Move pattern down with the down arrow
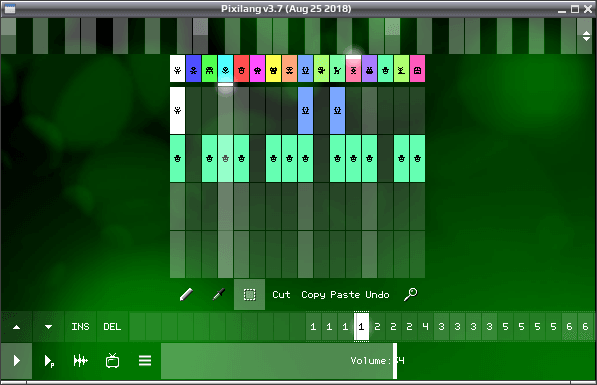 pos(48,327)
